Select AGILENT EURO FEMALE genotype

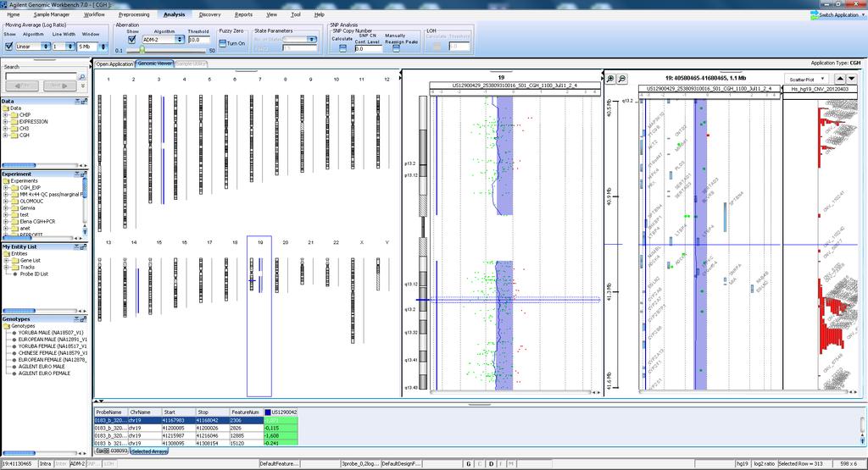point(44,373)
